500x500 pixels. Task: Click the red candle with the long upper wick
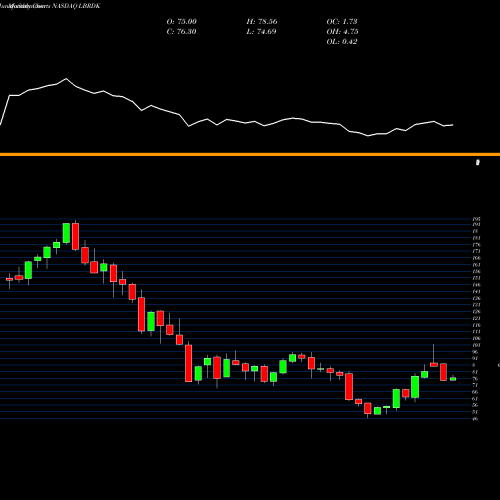[434, 365]
